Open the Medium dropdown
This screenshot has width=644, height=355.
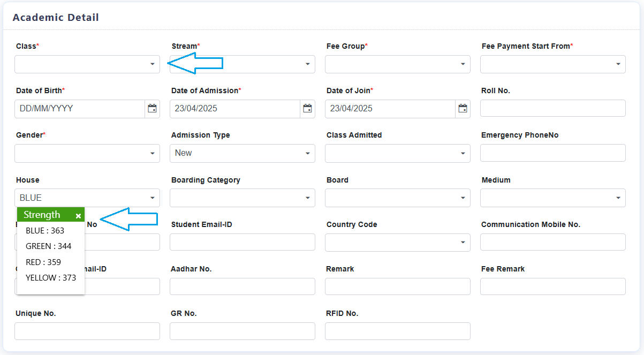pos(553,198)
